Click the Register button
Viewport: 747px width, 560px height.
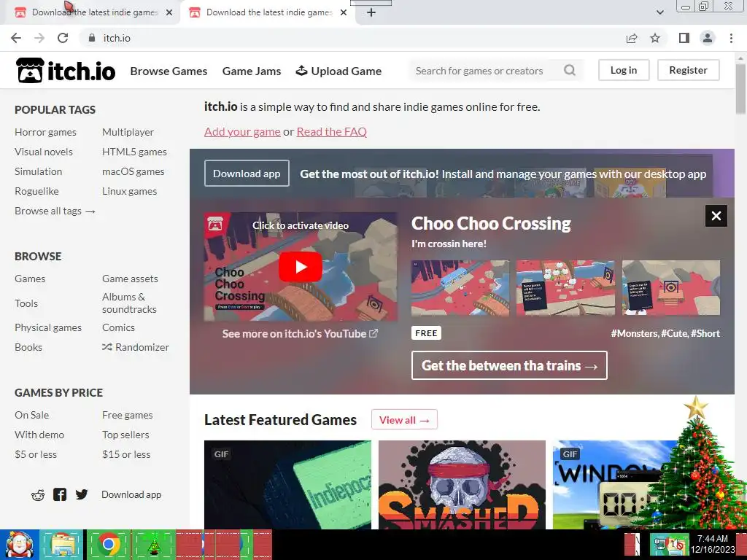tap(688, 70)
